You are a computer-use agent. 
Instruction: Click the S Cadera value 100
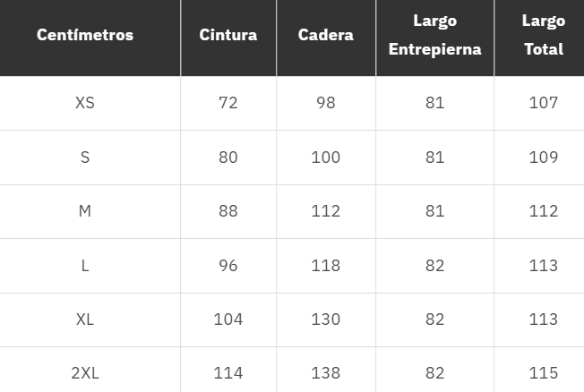pos(326,158)
